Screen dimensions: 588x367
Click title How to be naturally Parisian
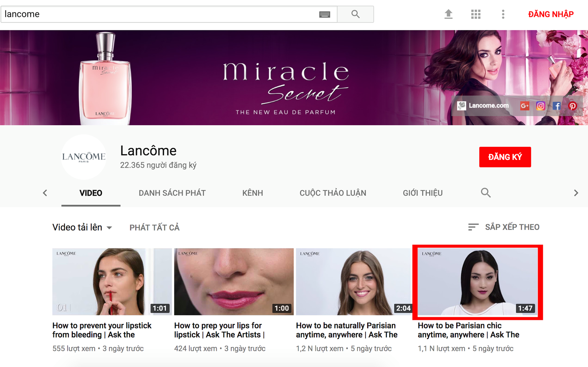point(347,330)
